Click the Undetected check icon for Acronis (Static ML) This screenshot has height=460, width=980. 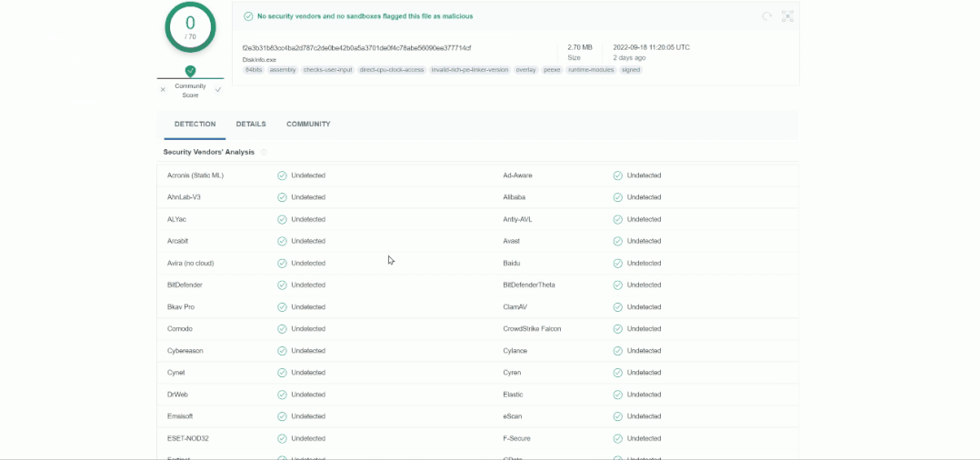click(x=282, y=175)
